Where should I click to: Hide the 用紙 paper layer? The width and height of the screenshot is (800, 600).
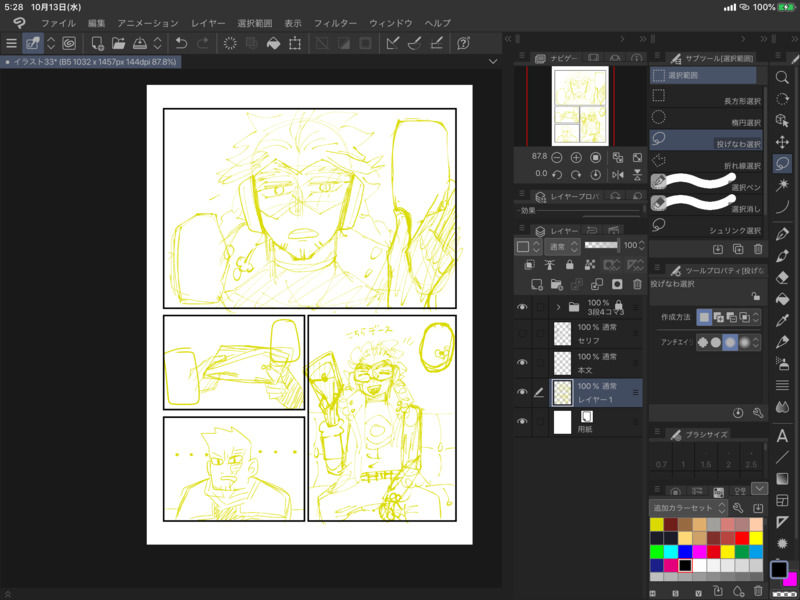(x=522, y=421)
